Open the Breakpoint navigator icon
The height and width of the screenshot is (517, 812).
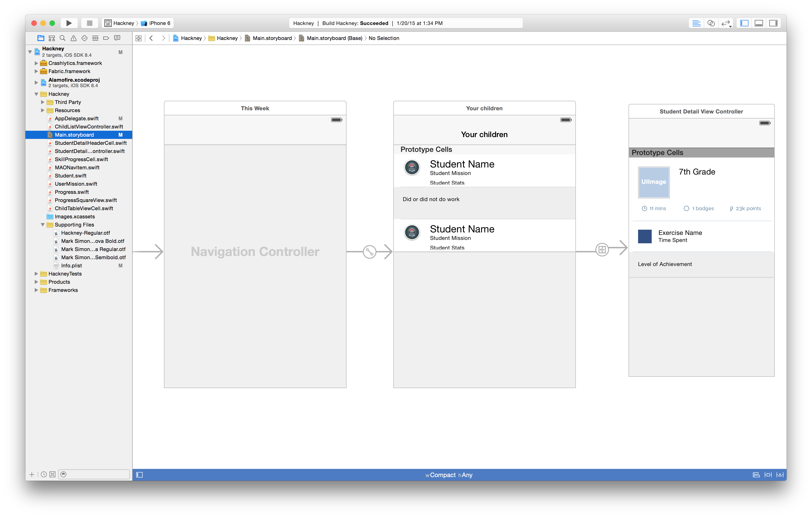(106, 38)
